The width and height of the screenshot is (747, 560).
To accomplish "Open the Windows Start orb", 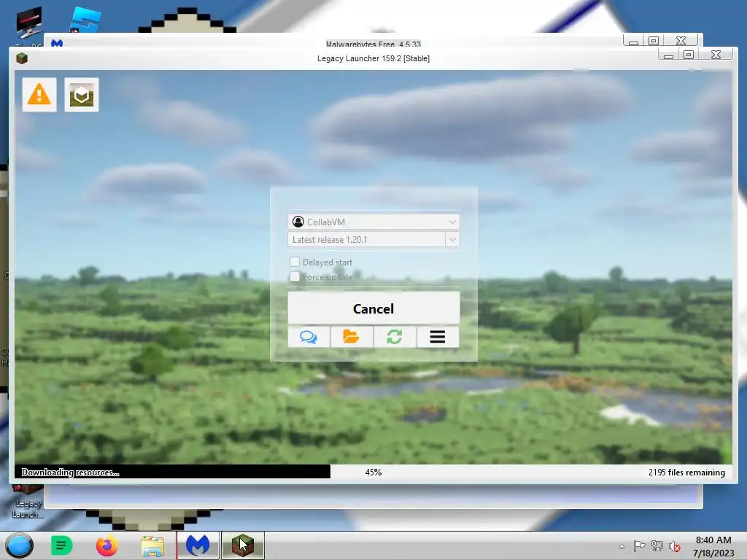I will (20, 545).
